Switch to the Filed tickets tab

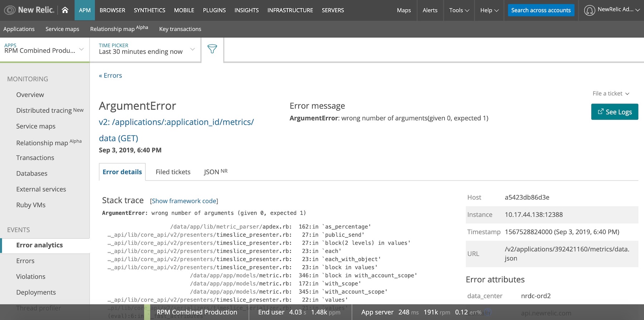tap(173, 172)
